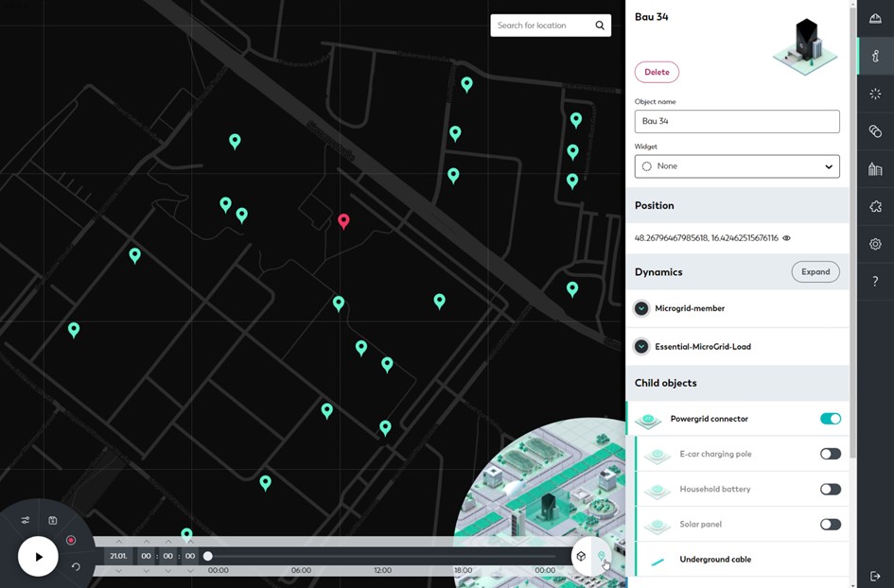Open the help question mark tab

pyautogui.click(x=875, y=281)
